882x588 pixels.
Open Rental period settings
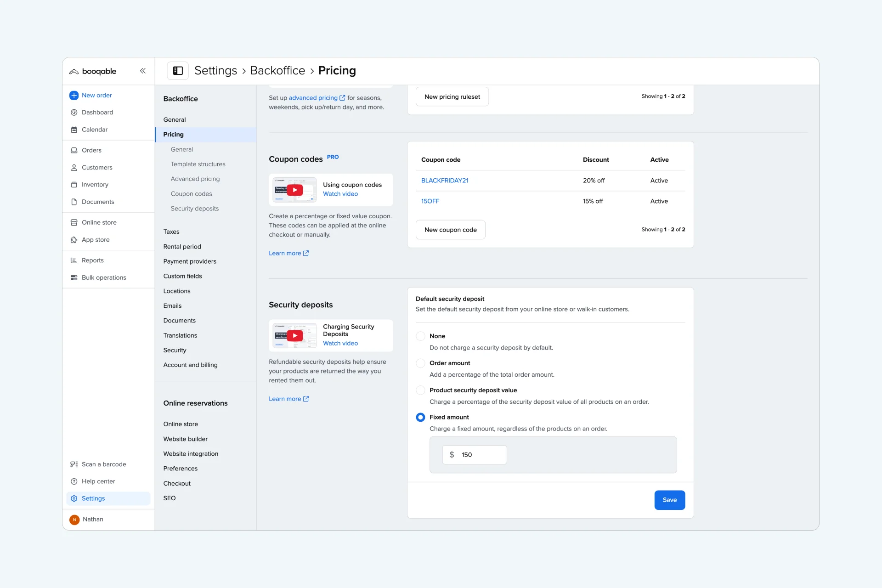pos(182,247)
